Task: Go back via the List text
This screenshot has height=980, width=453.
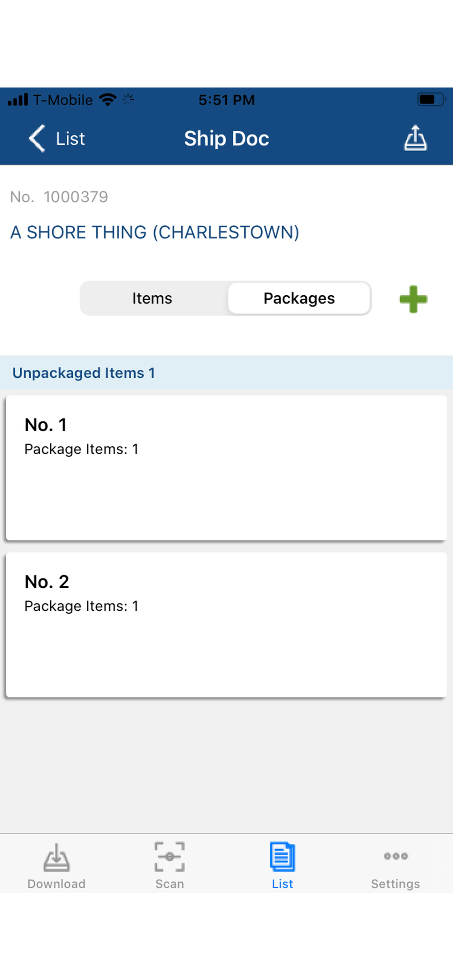Action: (x=70, y=139)
